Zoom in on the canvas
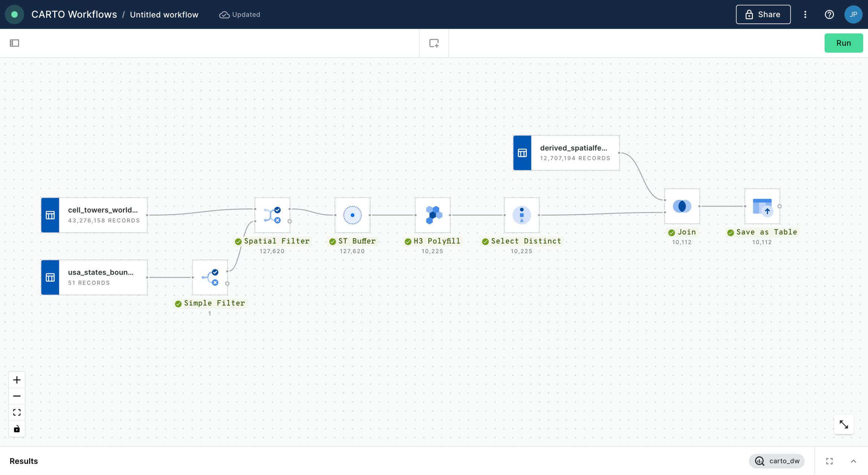The height and width of the screenshot is (475, 868). pyautogui.click(x=17, y=380)
